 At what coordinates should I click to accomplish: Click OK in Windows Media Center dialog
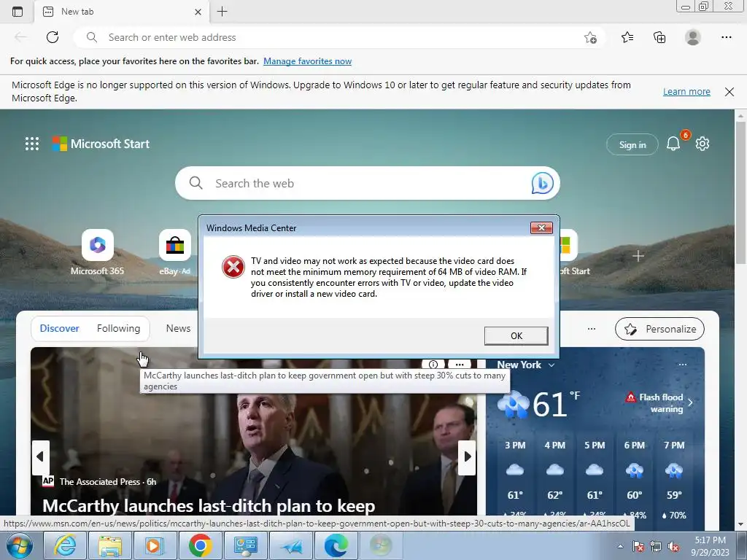pyautogui.click(x=516, y=335)
